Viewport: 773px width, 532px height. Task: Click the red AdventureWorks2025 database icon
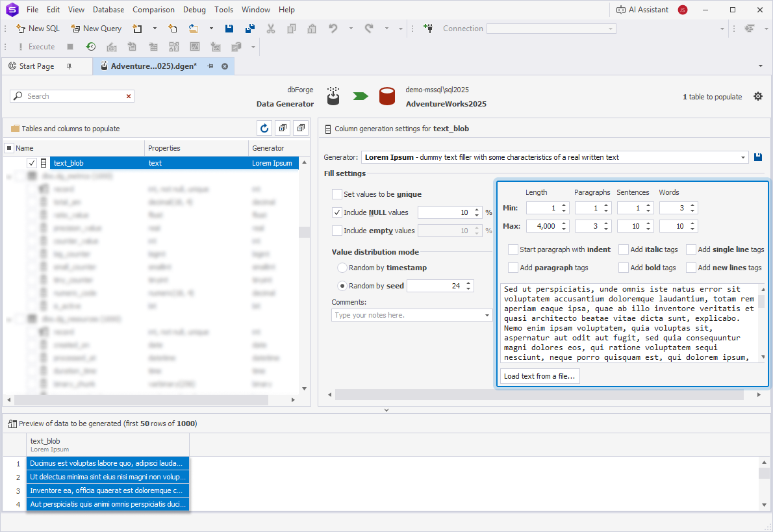pos(387,96)
